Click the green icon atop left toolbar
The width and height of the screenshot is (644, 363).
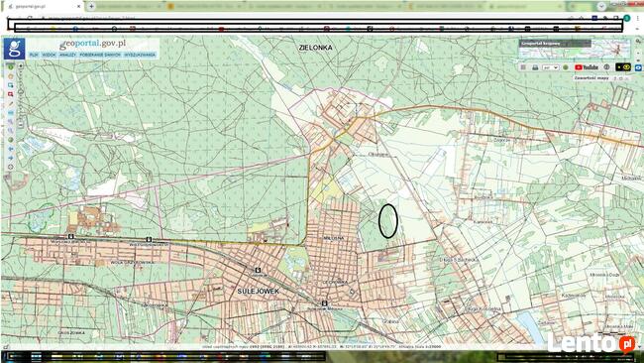(x=10, y=67)
